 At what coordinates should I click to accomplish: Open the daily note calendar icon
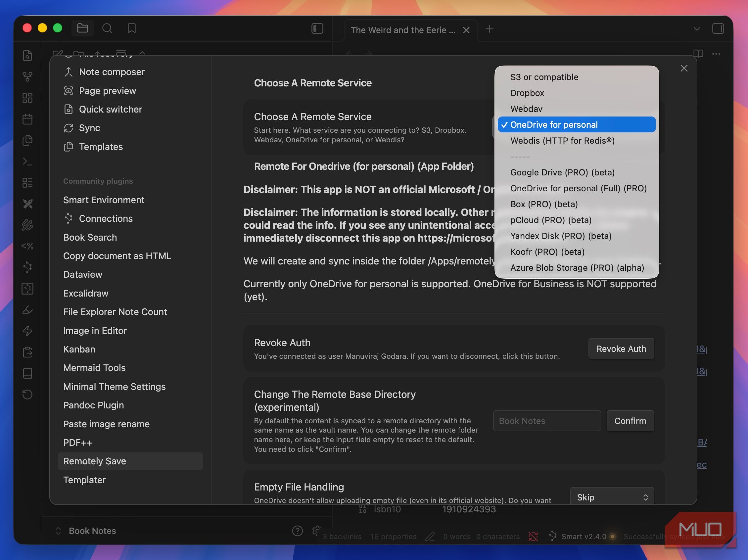tap(27, 119)
